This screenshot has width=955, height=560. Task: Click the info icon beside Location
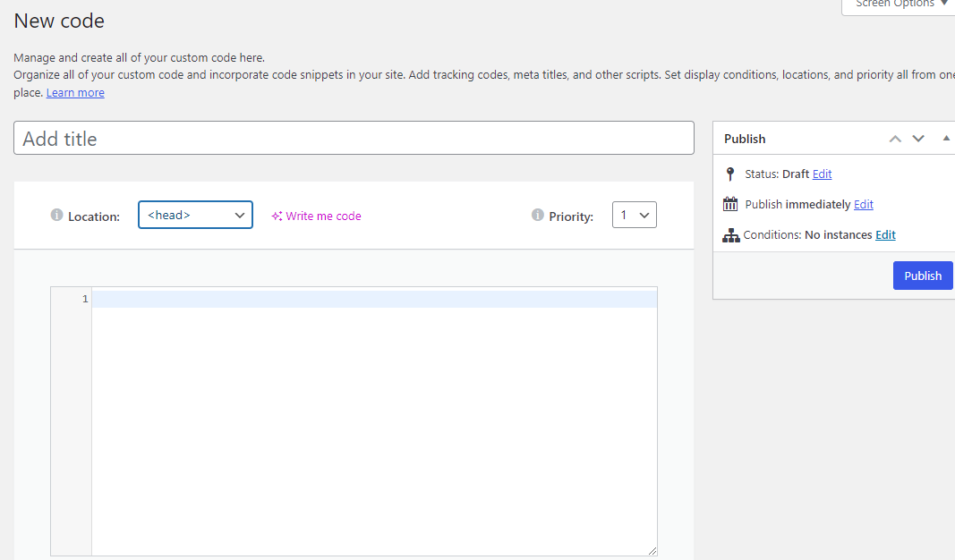click(x=57, y=216)
